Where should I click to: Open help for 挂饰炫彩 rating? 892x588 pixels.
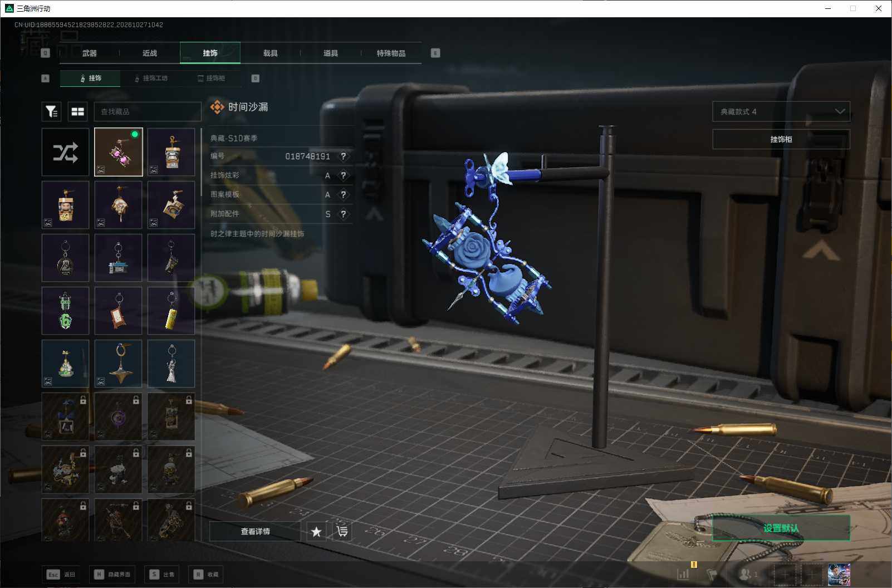click(x=344, y=175)
